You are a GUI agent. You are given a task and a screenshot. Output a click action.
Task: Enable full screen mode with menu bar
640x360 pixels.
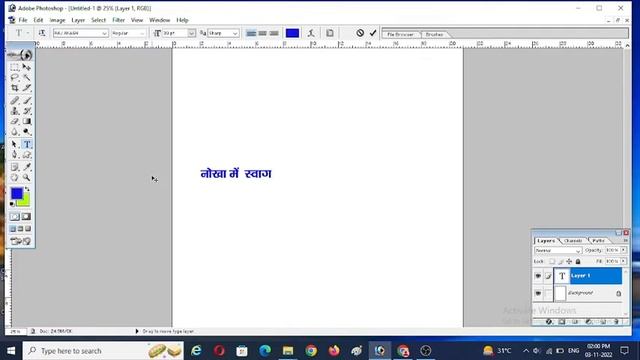[20, 229]
